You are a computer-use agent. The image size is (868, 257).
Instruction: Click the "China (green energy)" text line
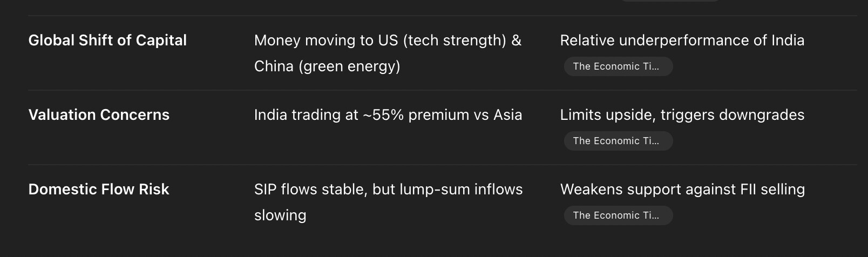point(327,66)
